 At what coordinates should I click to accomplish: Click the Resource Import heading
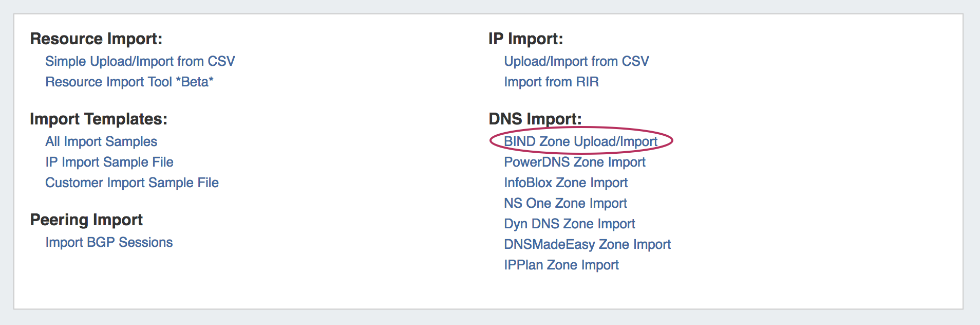pos(96,39)
